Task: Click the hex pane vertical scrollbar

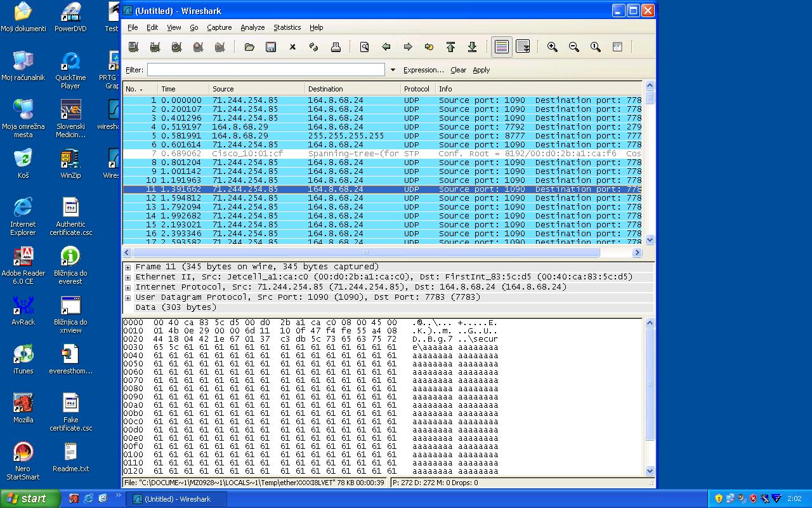Action: 650,397
